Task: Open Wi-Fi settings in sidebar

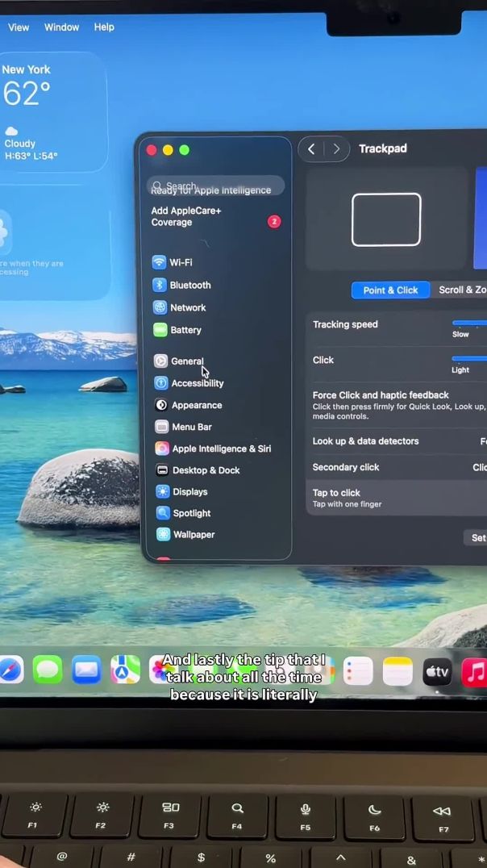Action: tap(180, 262)
